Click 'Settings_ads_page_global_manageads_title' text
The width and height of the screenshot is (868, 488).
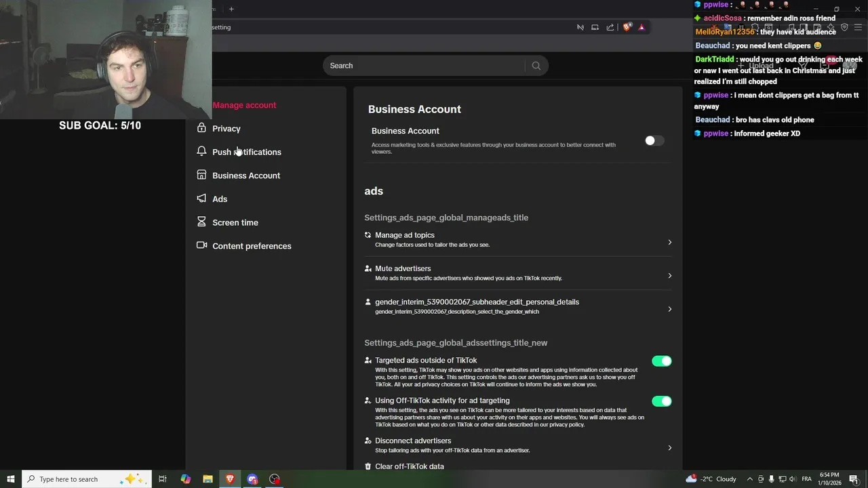[446, 218]
